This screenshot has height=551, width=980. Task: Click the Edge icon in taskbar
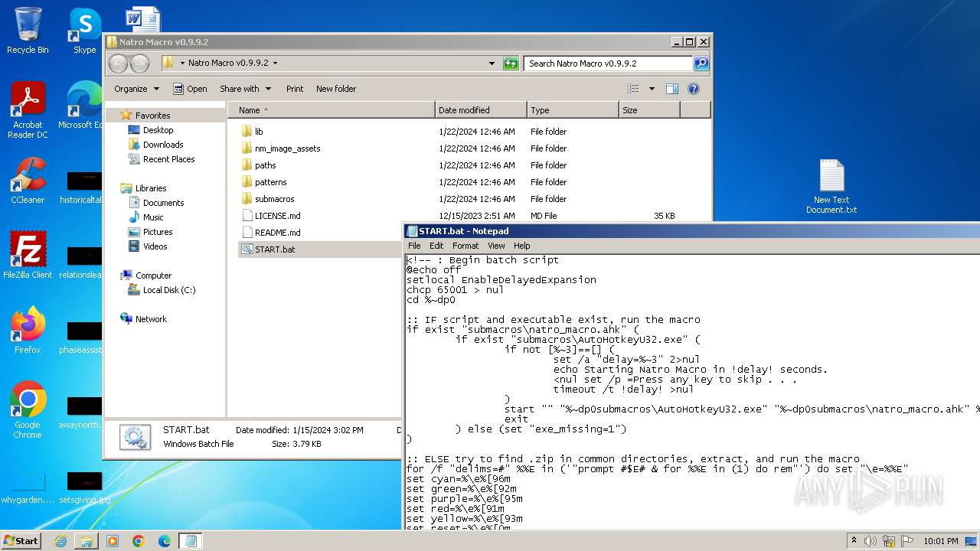coord(165,541)
